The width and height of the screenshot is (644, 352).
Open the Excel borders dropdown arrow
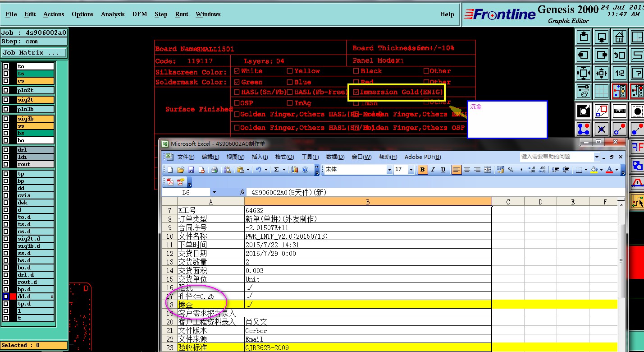(x=585, y=170)
